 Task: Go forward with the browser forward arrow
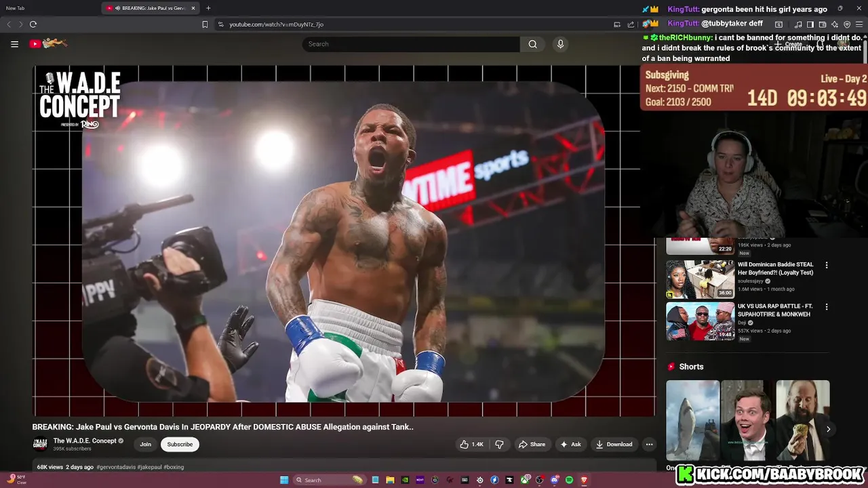(20, 24)
